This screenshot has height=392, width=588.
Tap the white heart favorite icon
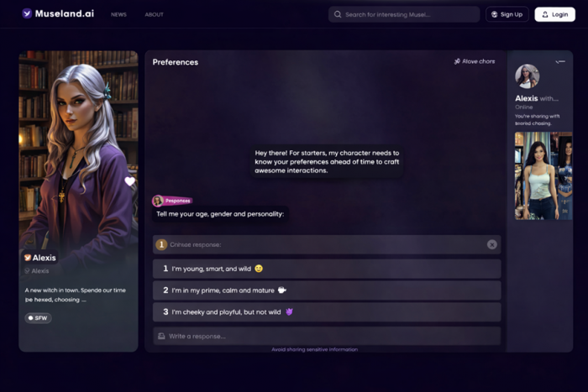click(x=129, y=181)
